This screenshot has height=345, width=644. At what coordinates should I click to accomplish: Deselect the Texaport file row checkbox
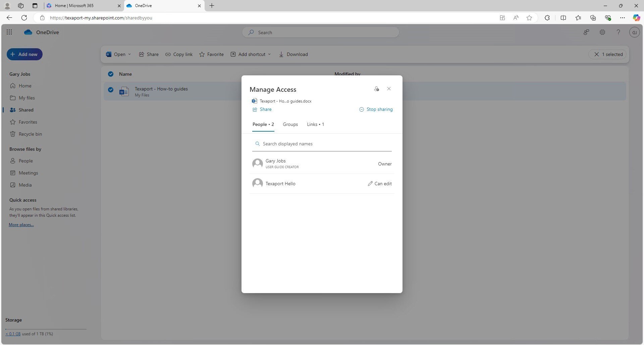click(111, 90)
